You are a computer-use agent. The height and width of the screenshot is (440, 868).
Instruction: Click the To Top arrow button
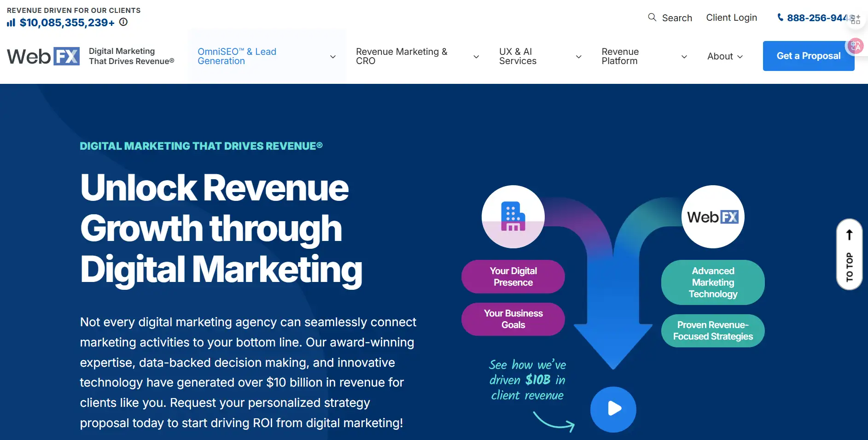pyautogui.click(x=849, y=254)
